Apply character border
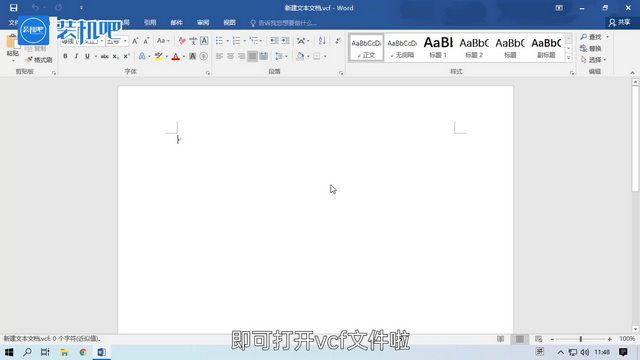Viewport: 640px width, 360px height. coord(204,41)
